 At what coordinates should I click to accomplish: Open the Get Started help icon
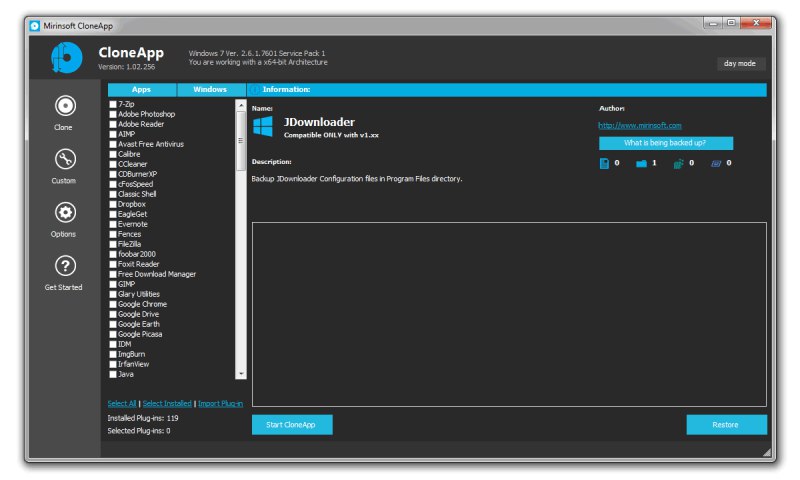pyautogui.click(x=65, y=266)
